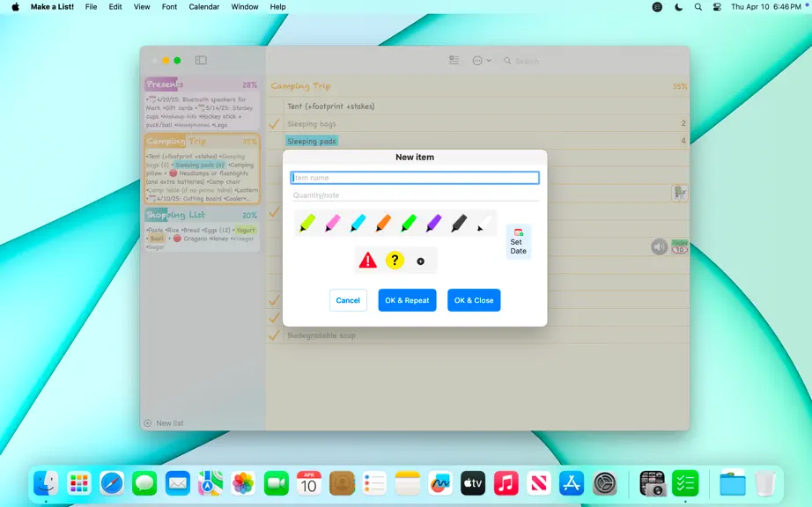Open the Calendar menu
812x507 pixels.
(x=204, y=7)
